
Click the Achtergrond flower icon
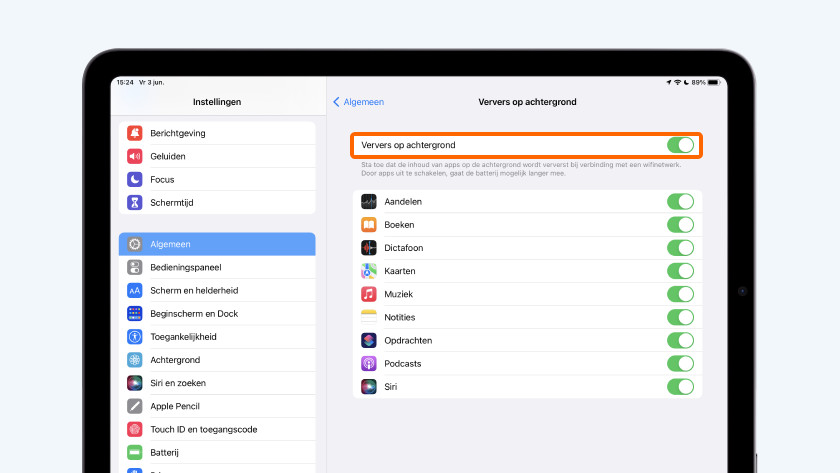(x=134, y=359)
